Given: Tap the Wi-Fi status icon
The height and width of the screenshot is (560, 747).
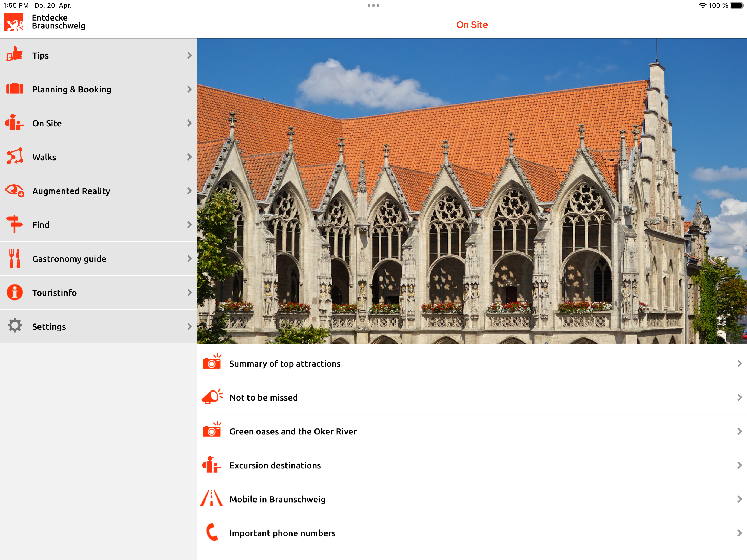Looking at the screenshot, I should [702, 5].
